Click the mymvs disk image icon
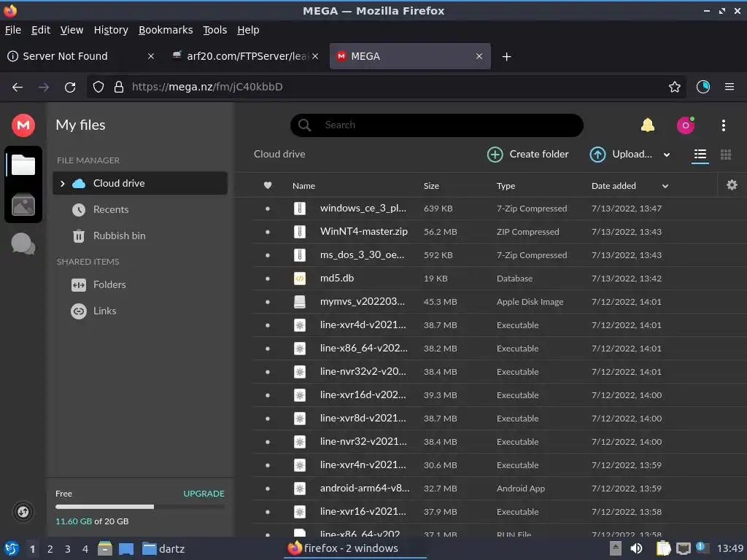The image size is (747, 560). pyautogui.click(x=300, y=302)
